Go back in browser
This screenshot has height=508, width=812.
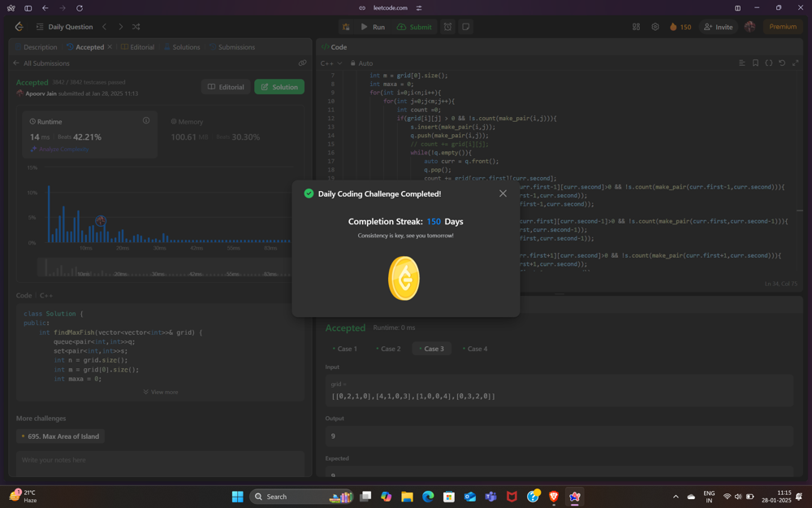[x=45, y=8]
